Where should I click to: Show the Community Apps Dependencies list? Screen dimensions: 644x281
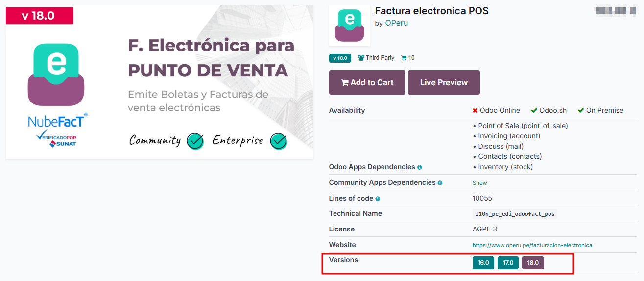click(x=479, y=183)
